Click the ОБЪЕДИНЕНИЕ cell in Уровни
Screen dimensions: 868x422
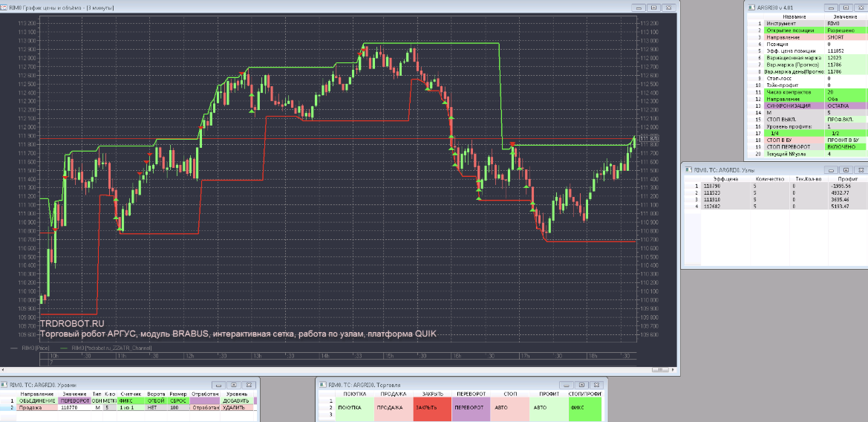click(37, 401)
